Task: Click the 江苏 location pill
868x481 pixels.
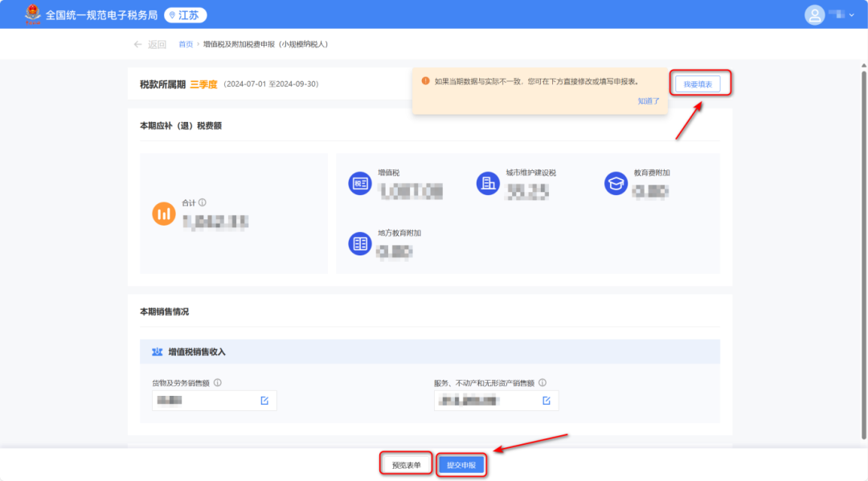Action: (x=185, y=14)
